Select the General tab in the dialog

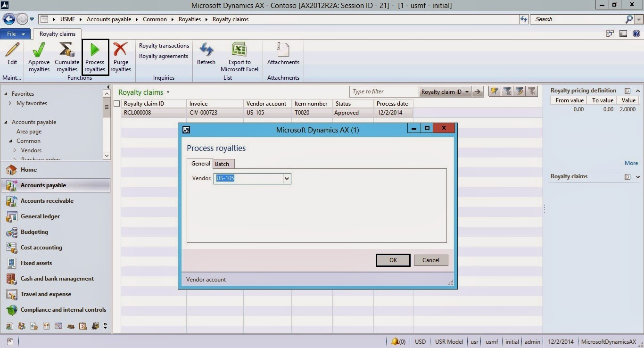coord(201,163)
